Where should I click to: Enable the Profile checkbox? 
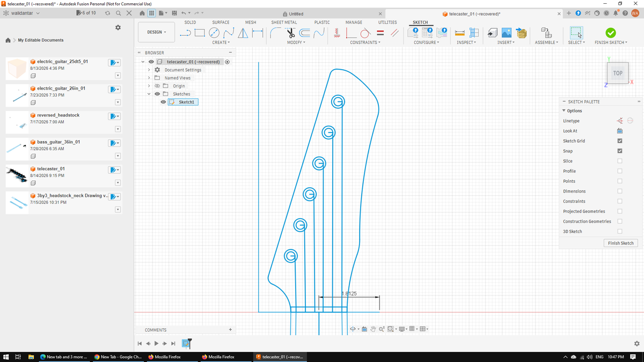click(620, 171)
